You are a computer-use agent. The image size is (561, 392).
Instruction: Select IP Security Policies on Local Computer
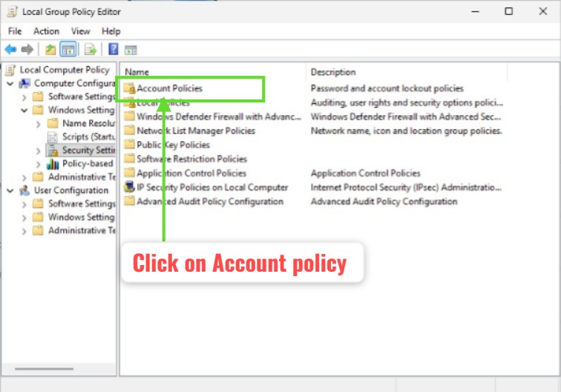pos(211,188)
